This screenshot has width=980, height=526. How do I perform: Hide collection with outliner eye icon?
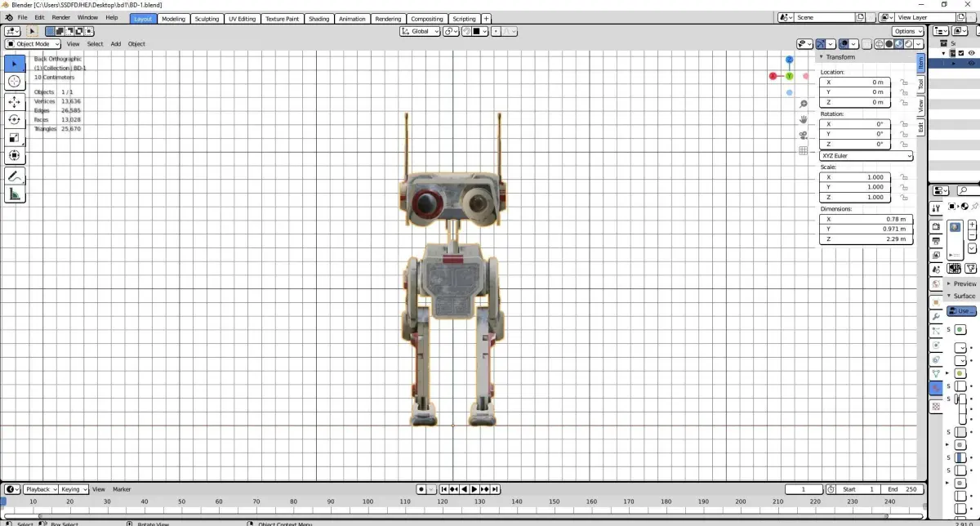(972, 53)
